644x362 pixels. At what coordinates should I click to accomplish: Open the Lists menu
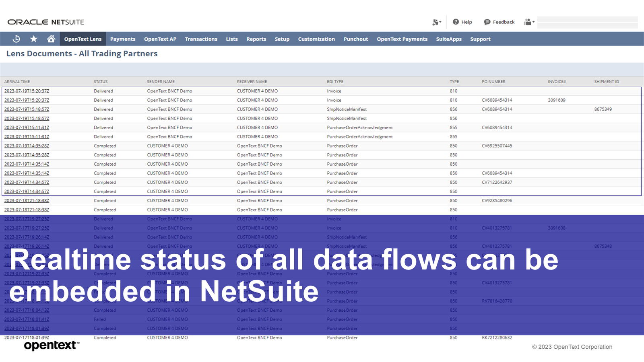tap(232, 39)
